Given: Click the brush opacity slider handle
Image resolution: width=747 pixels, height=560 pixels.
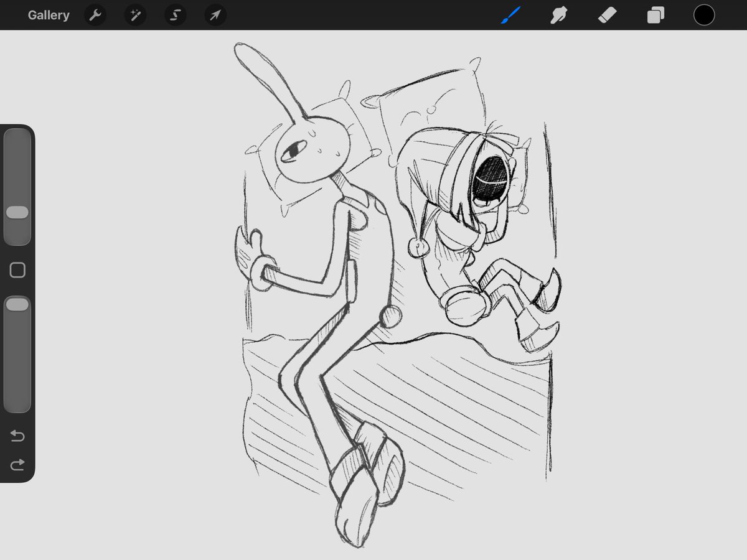Looking at the screenshot, I should click(17, 304).
